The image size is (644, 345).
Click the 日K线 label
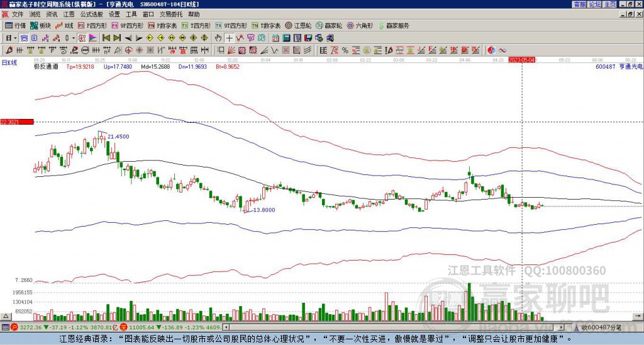coord(9,63)
